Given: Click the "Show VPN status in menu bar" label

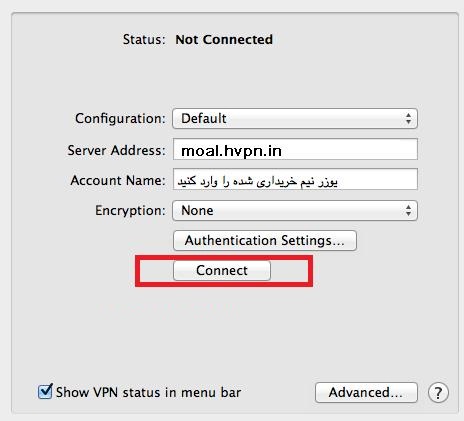Looking at the screenshot, I should tap(148, 392).
